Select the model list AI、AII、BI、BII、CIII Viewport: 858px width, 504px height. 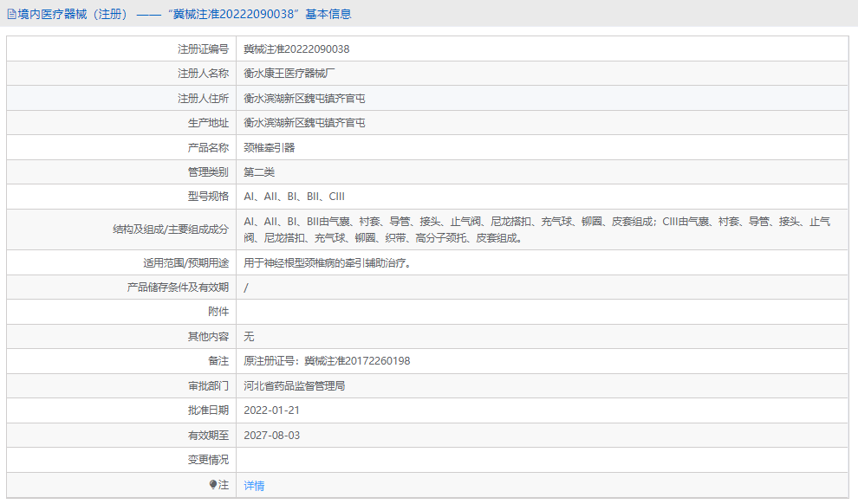pos(295,197)
